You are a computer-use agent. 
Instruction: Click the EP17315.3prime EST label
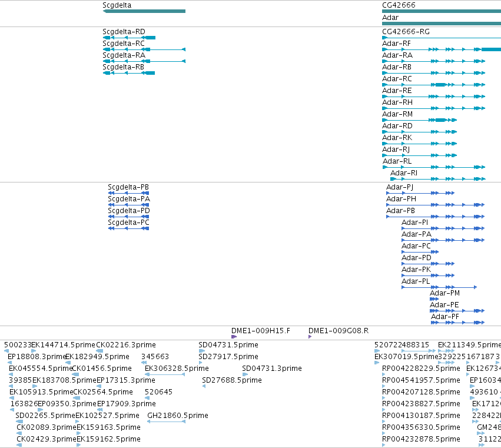point(126,380)
